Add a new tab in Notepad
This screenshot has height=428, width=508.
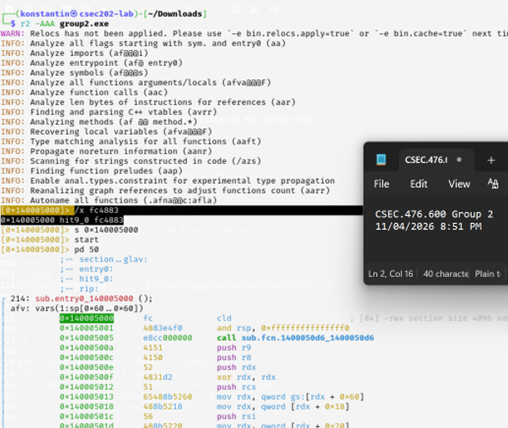click(x=491, y=160)
